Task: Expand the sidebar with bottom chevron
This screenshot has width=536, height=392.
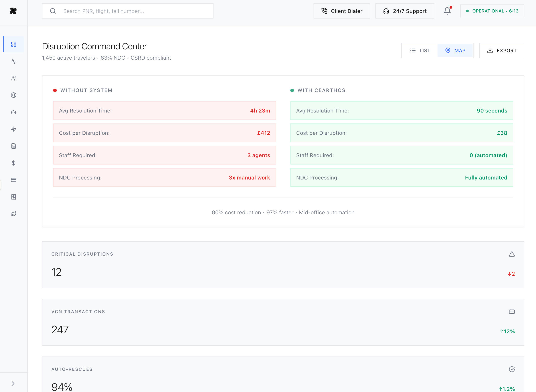Action: pyautogui.click(x=13, y=384)
